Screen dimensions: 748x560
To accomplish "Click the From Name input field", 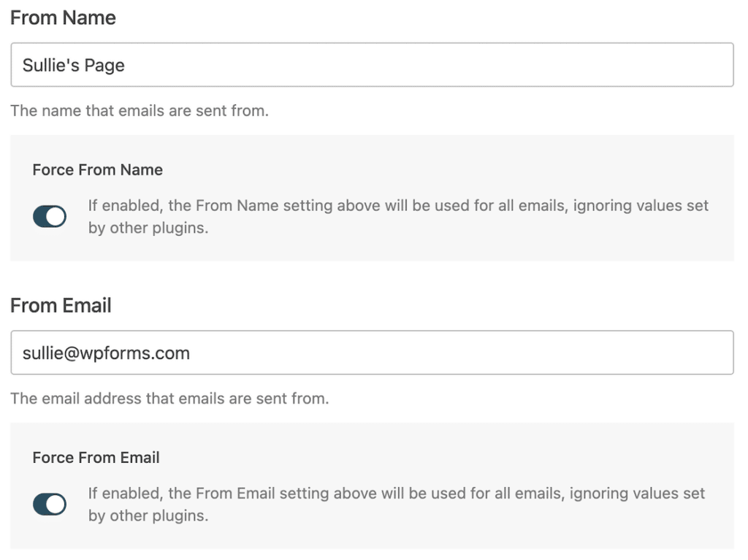I will point(373,65).
